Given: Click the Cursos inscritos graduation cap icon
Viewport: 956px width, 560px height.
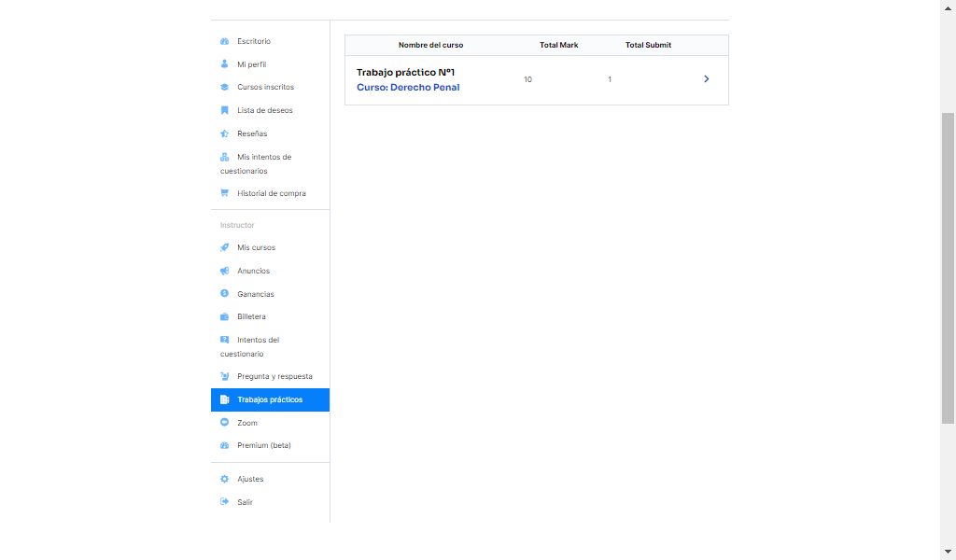Looking at the screenshot, I should pyautogui.click(x=224, y=87).
